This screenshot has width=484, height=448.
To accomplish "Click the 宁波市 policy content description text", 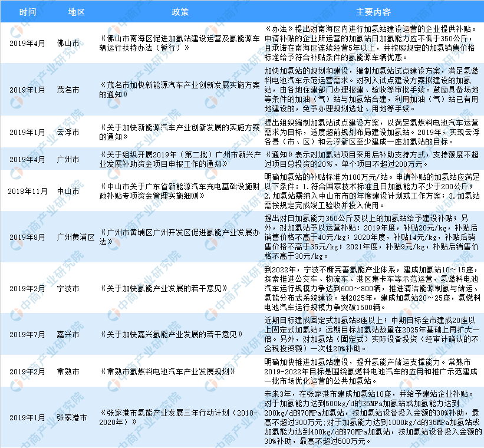I will [x=373, y=288].
